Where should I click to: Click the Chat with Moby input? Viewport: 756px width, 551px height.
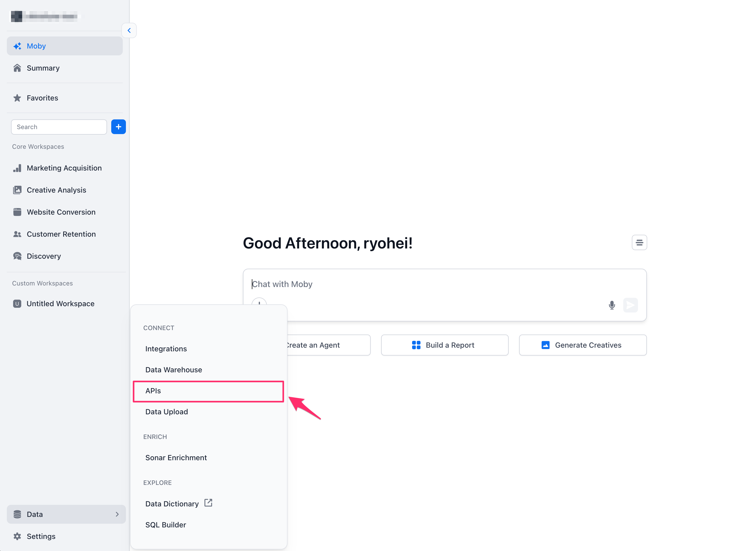444,284
